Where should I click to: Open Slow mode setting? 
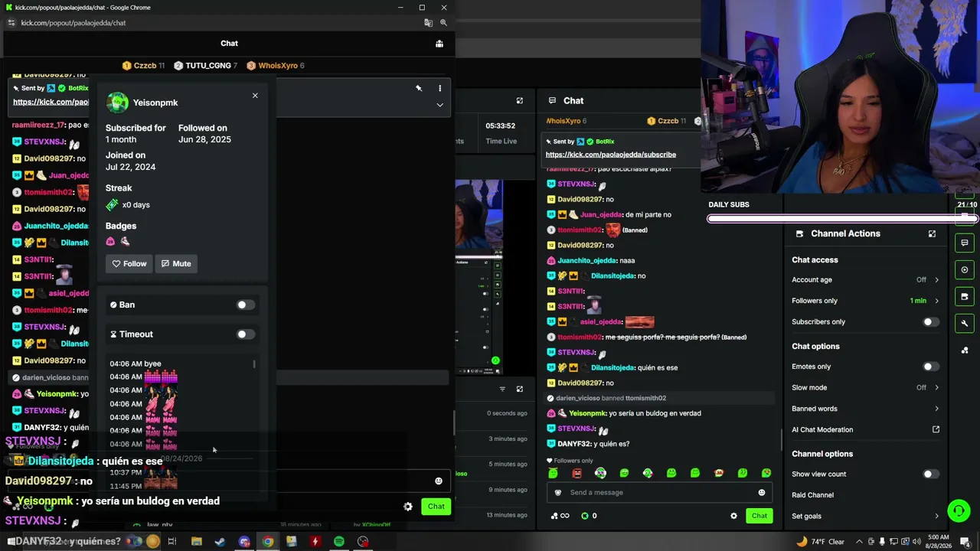[x=865, y=388]
